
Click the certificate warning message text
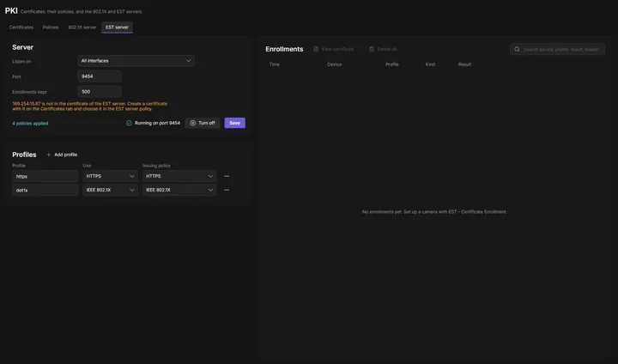tap(89, 106)
